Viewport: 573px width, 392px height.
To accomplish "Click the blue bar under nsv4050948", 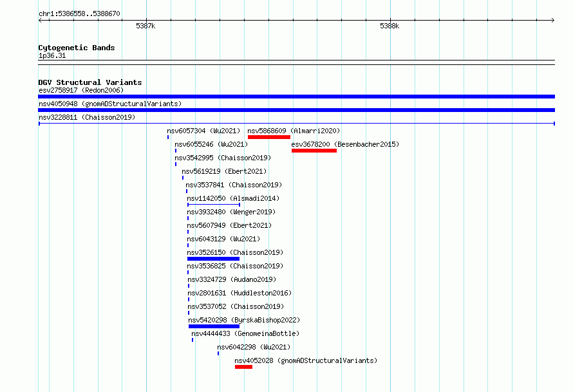I will pos(296,110).
